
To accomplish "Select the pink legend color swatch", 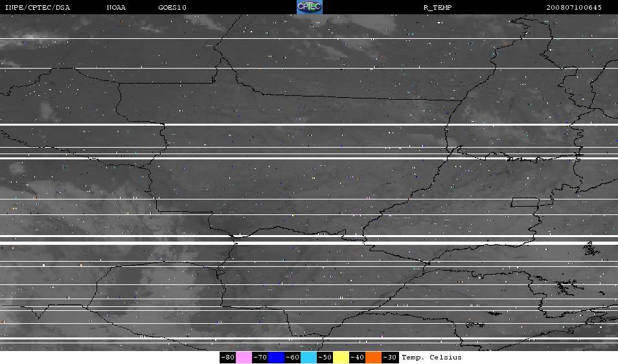I will click(x=244, y=358).
